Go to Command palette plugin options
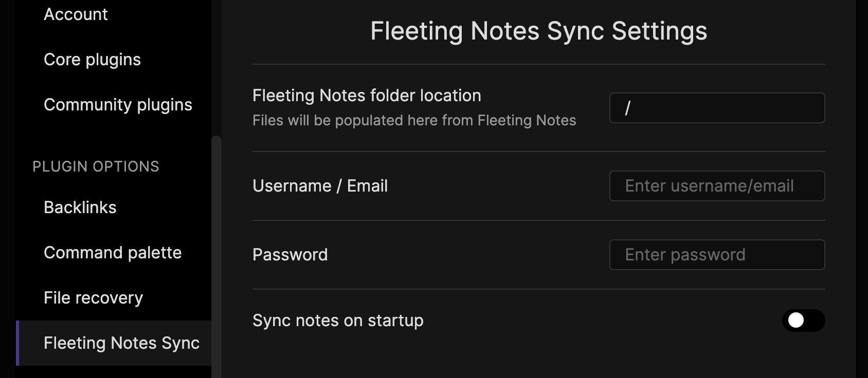This screenshot has height=378, width=868. [x=113, y=253]
